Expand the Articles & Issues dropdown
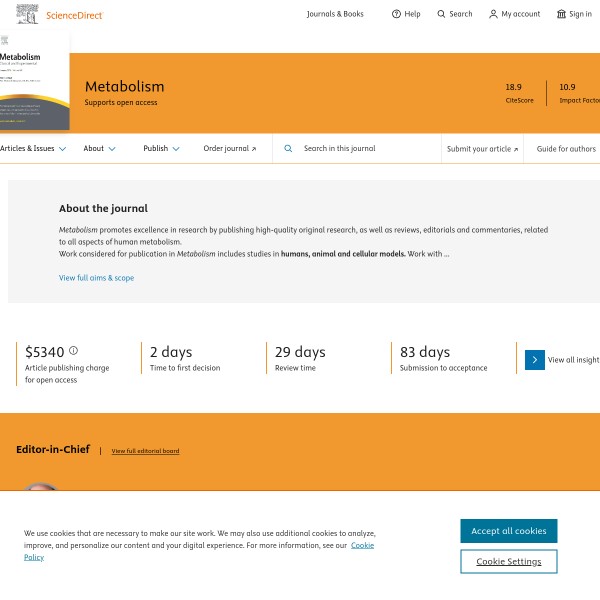 [x=33, y=149]
